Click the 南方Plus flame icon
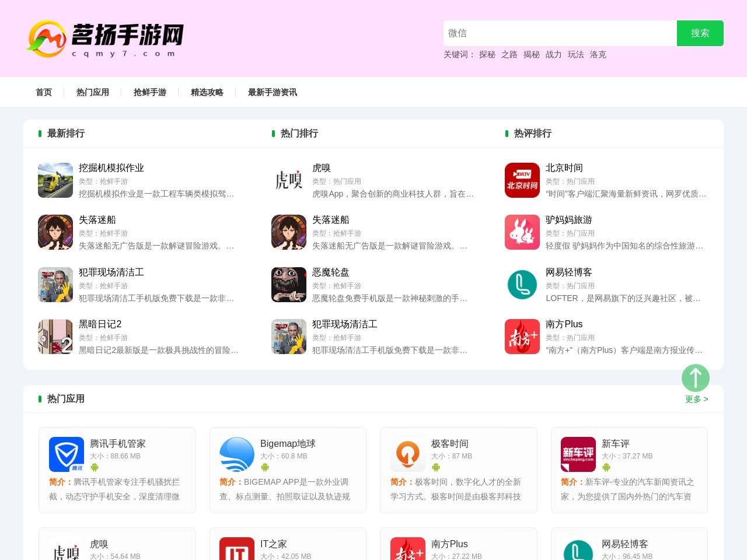747x560 pixels. pos(522,337)
